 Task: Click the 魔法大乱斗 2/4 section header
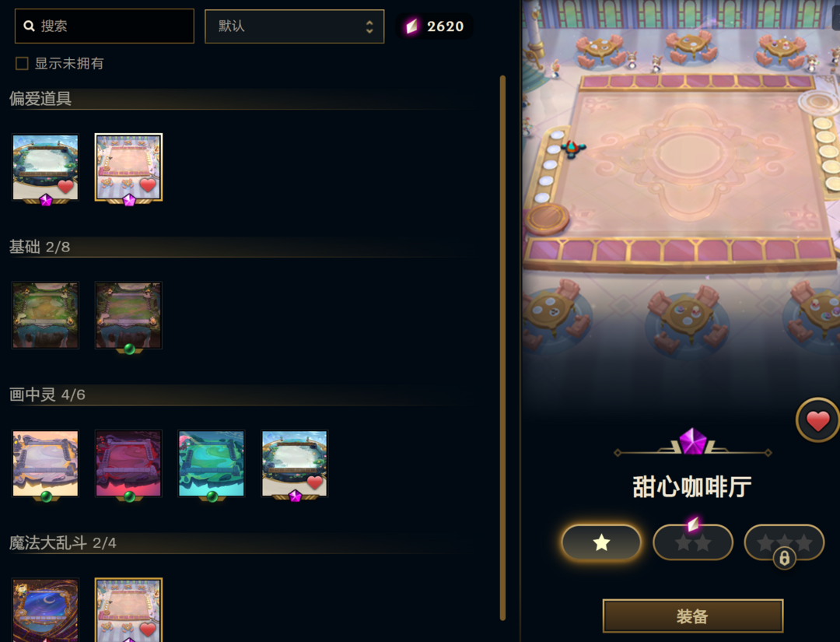click(63, 543)
